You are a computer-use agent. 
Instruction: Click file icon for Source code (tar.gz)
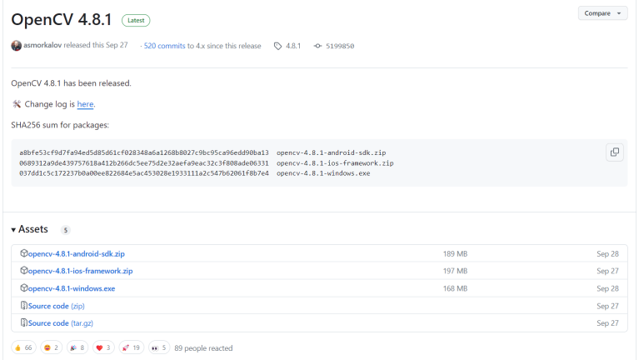tap(24, 322)
